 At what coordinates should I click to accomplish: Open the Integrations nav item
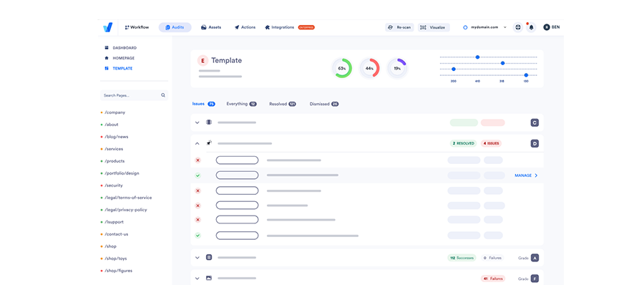280,27
